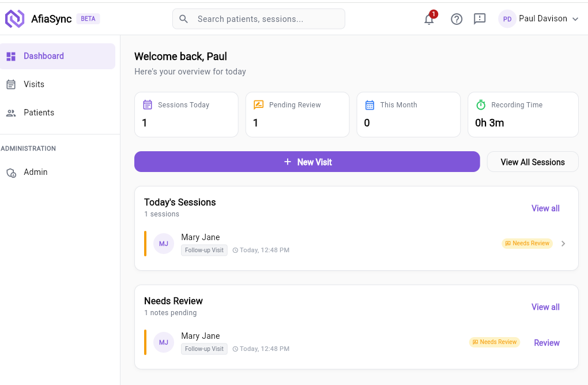Viewport: 588px width, 385px height.
Task: Click the Pending Review status icon
Action: pos(258,104)
